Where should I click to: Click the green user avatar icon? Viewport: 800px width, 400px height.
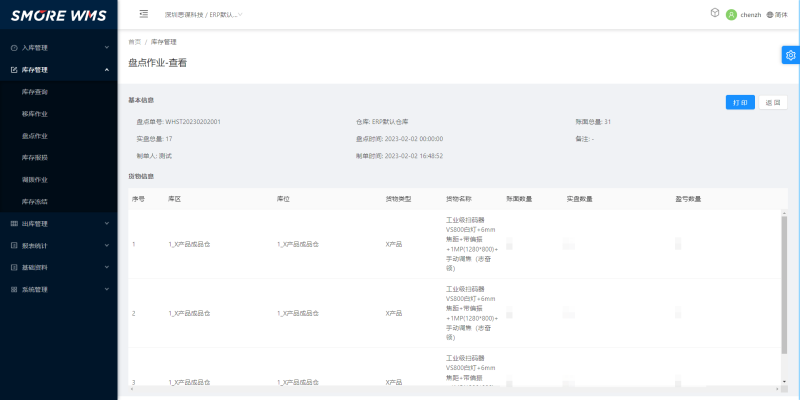pos(731,14)
